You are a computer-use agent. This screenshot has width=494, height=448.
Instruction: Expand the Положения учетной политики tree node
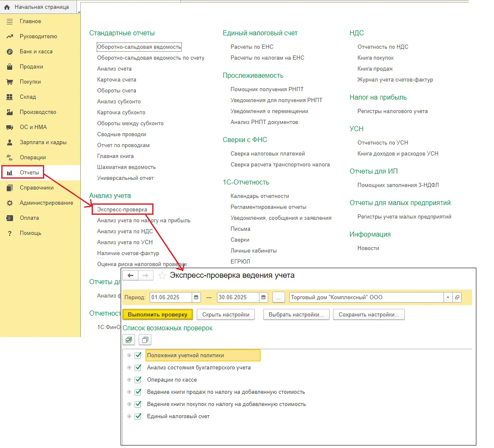pyautogui.click(x=129, y=356)
